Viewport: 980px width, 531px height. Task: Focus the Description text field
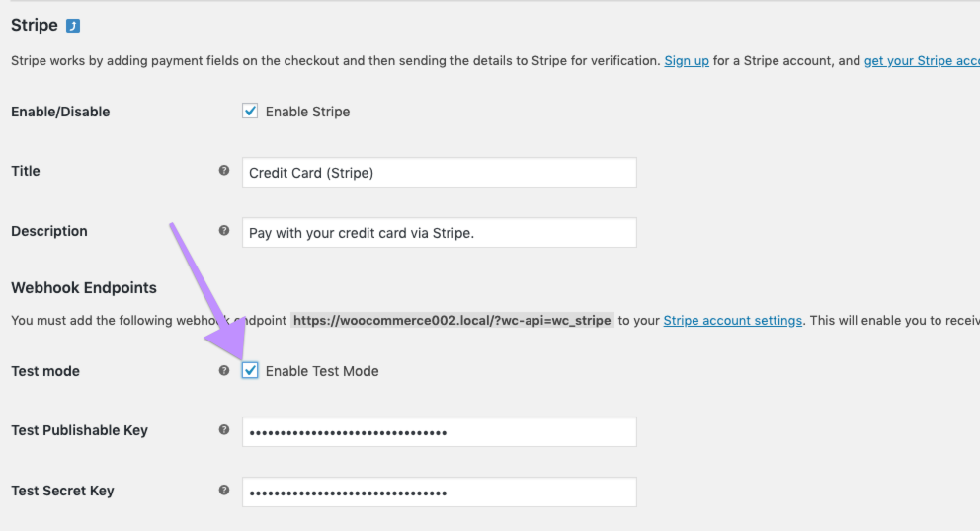(x=439, y=233)
